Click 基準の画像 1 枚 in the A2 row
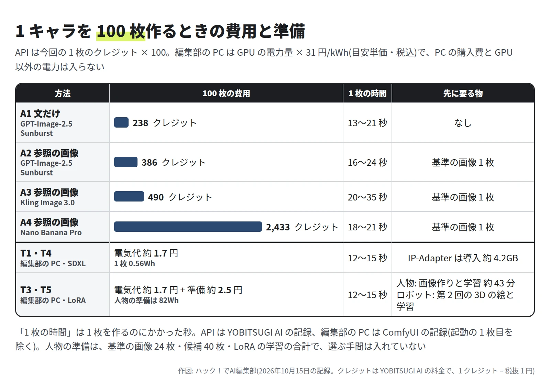550x392 pixels. coord(463,162)
